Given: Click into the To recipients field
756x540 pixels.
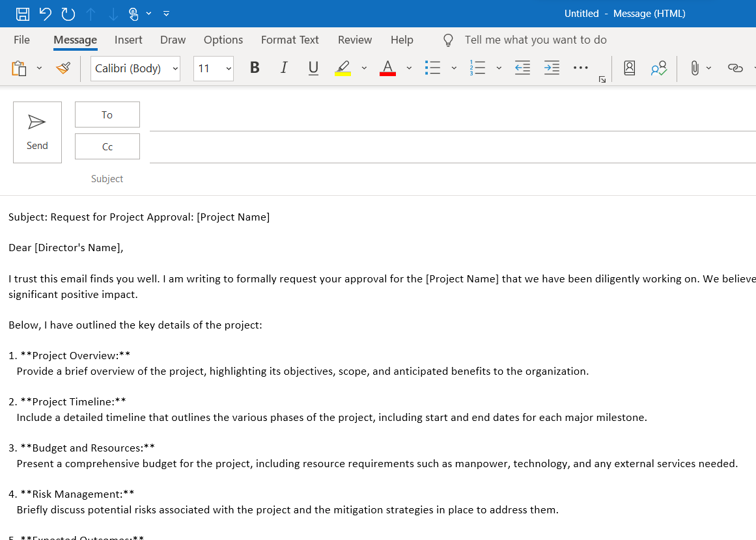Looking at the screenshot, I should 453,118.
